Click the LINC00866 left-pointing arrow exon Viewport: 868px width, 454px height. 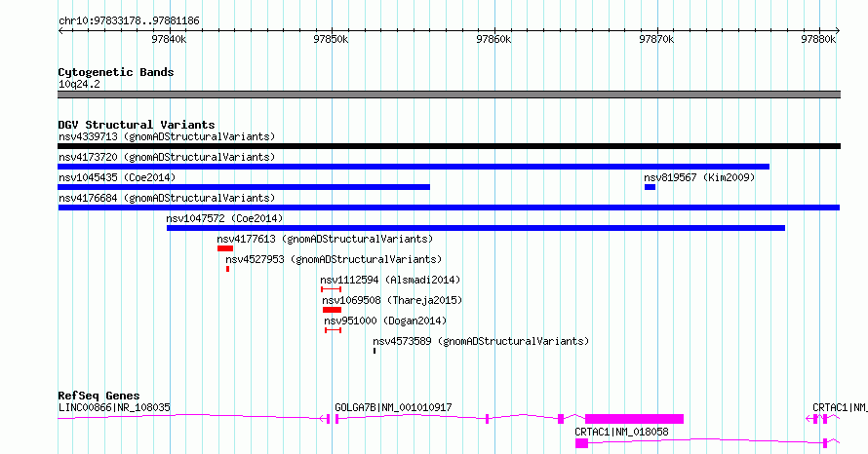(325, 419)
